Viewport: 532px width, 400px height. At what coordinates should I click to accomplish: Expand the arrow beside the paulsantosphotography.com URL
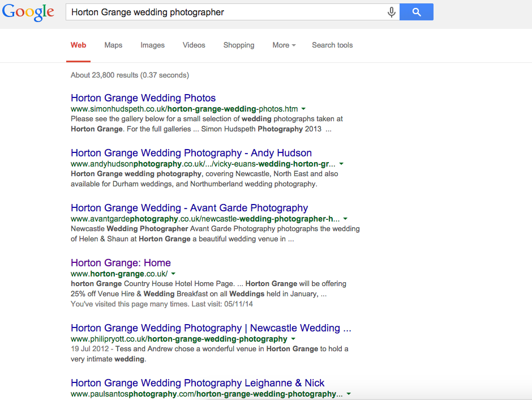(x=349, y=394)
